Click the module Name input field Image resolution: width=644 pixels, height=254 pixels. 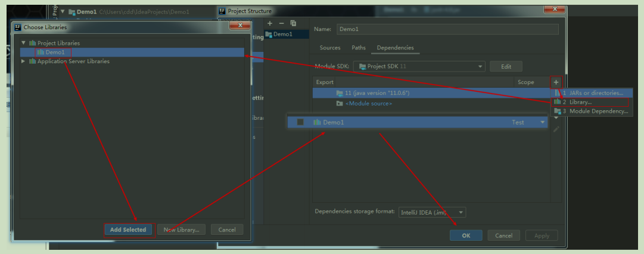[x=447, y=29]
